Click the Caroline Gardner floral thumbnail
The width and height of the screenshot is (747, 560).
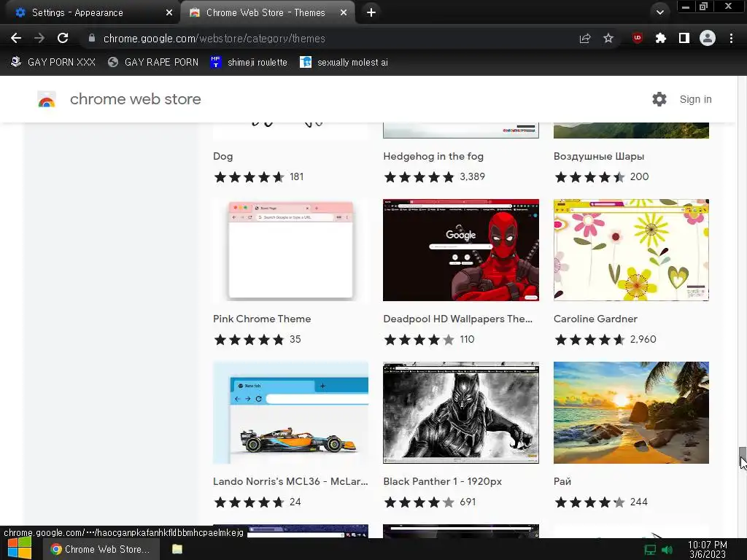pyautogui.click(x=631, y=250)
